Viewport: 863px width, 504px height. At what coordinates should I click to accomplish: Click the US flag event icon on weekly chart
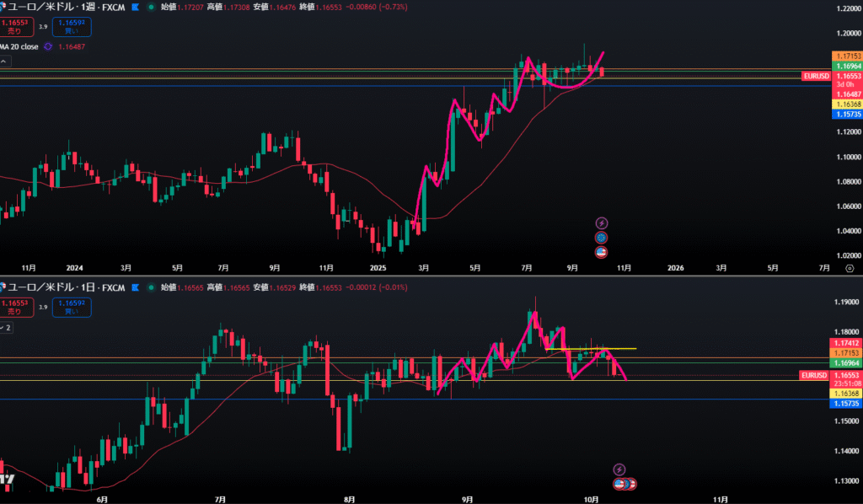601,251
